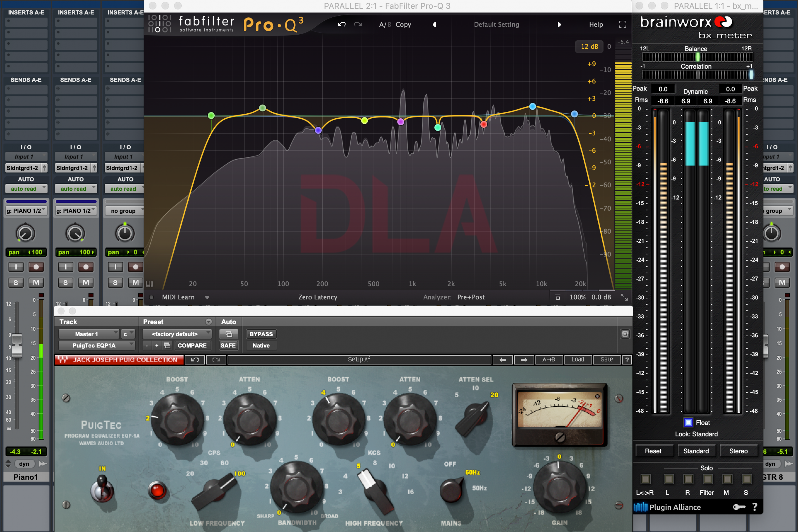
Task: Solo the Piano1 track
Action: click(16, 282)
